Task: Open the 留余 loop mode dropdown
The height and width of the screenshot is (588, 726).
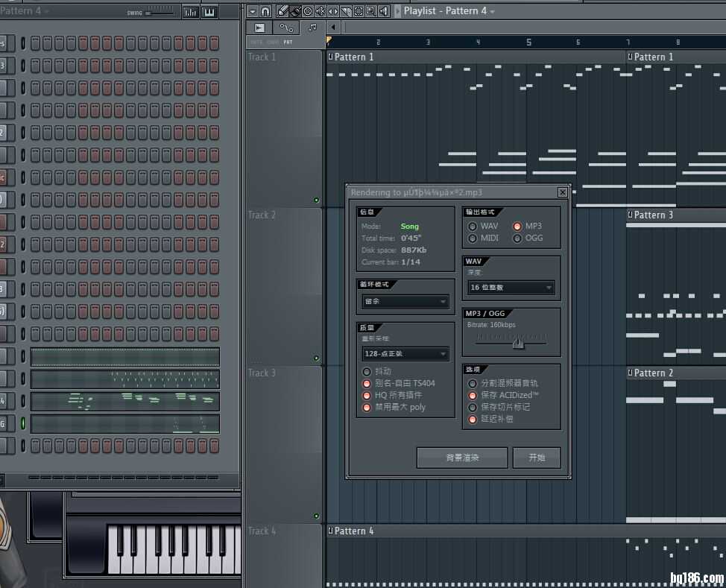Action: pos(405,302)
